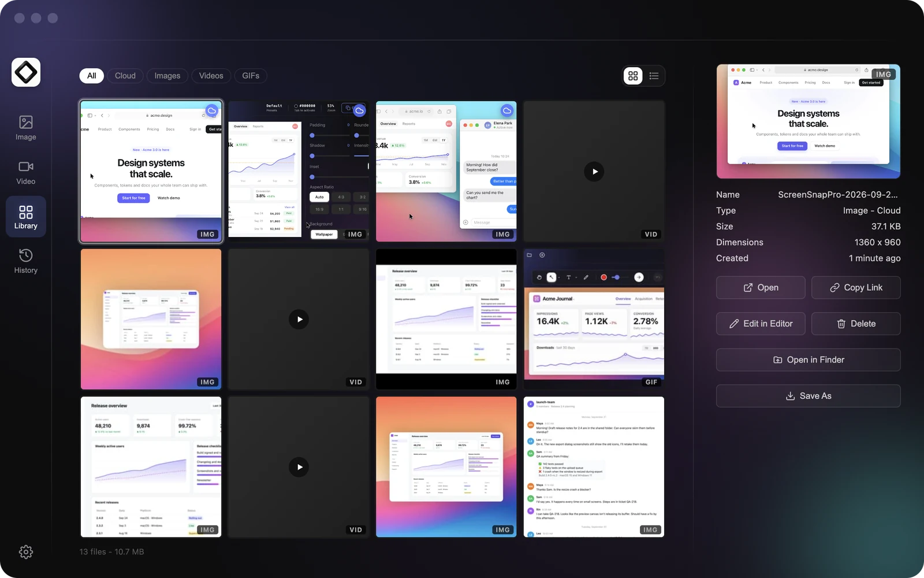Switch to grid view
The image size is (924, 578).
(633, 76)
